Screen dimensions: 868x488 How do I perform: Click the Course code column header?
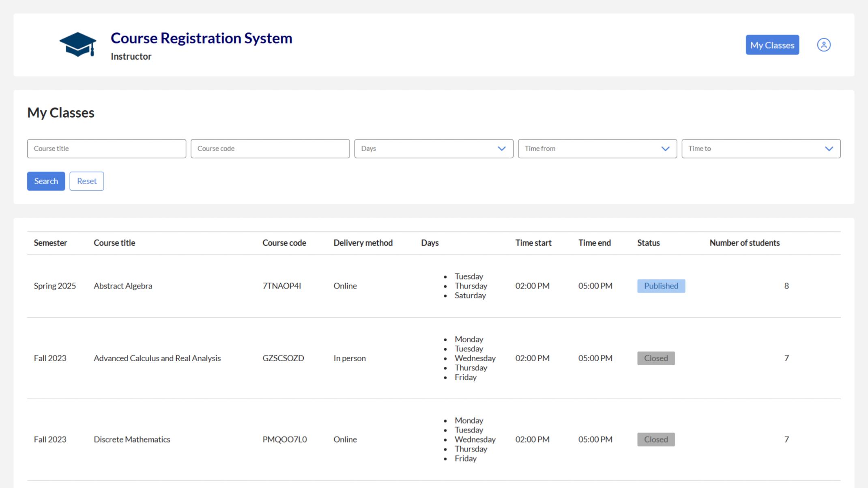(284, 243)
